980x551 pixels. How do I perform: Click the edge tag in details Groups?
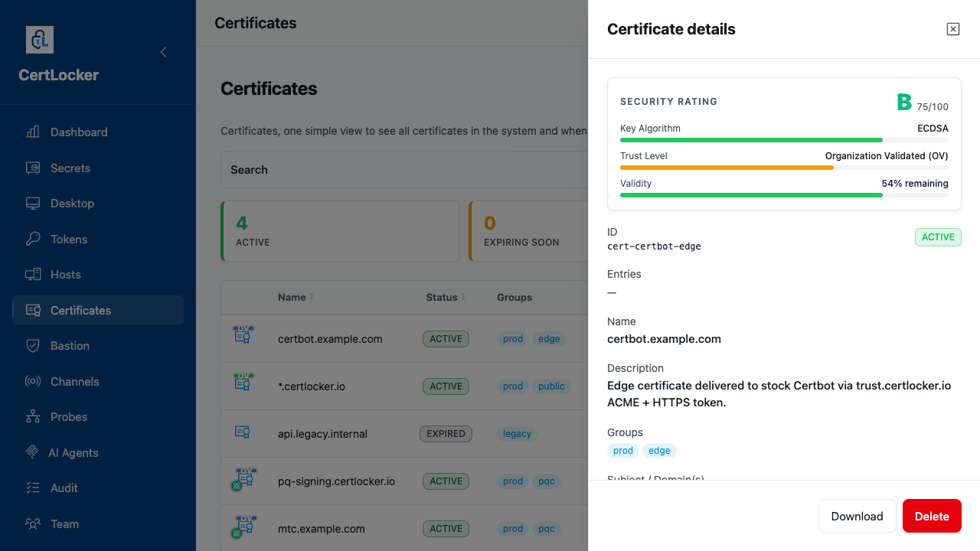click(659, 451)
